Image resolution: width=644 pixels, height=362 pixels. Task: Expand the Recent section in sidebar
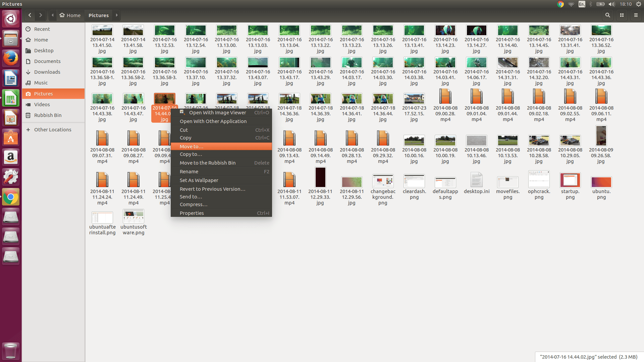[42, 29]
